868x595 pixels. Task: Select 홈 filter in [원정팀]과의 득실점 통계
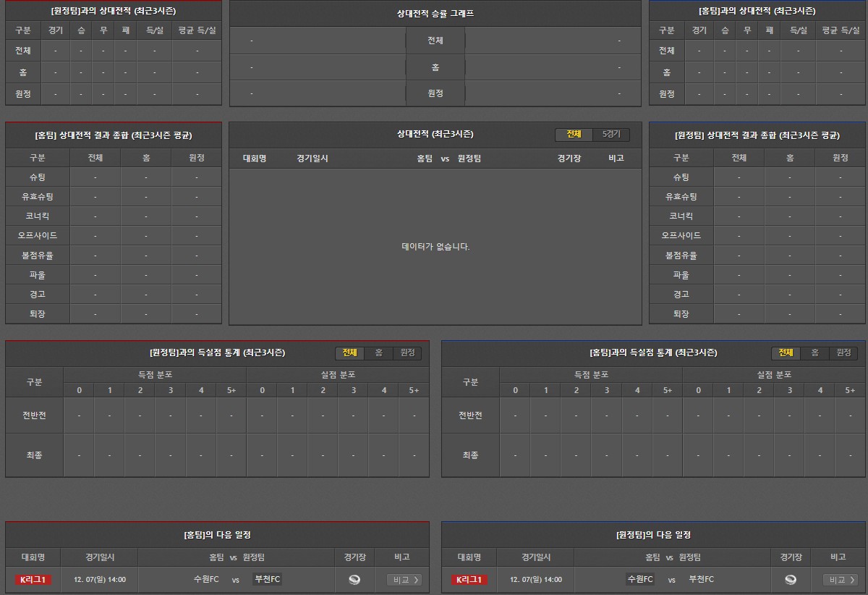378,353
